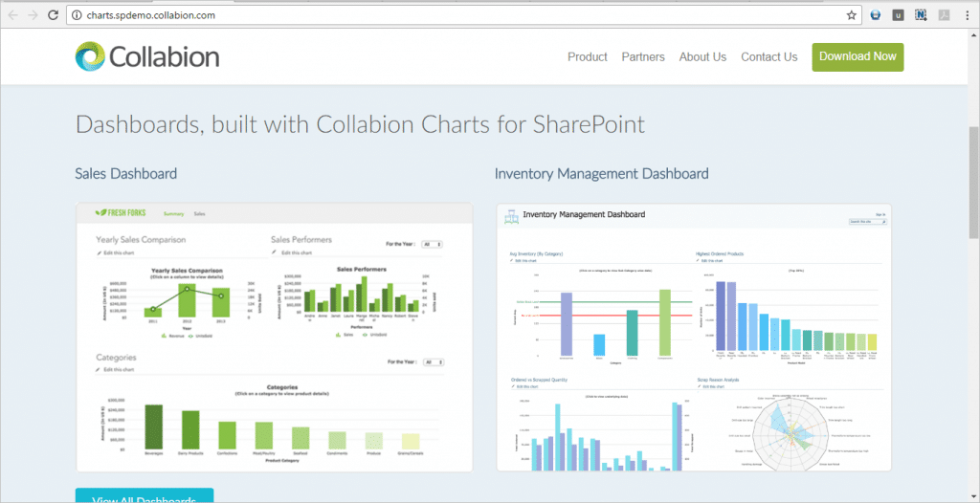This screenshot has height=503, width=980.
Task: Click the Search this site box
Action: [867, 222]
